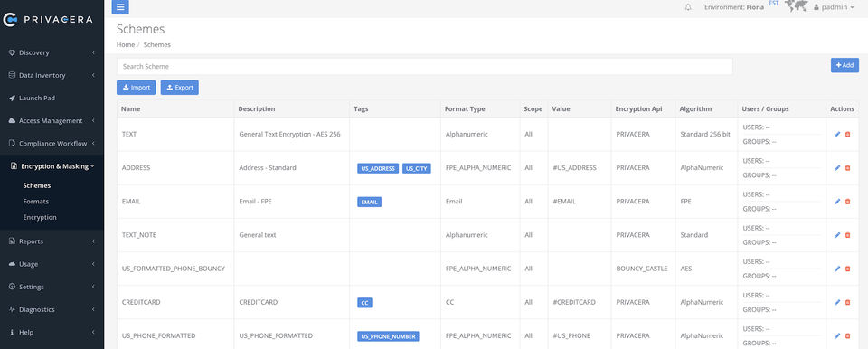Click the Privacera logo

pos(48,19)
